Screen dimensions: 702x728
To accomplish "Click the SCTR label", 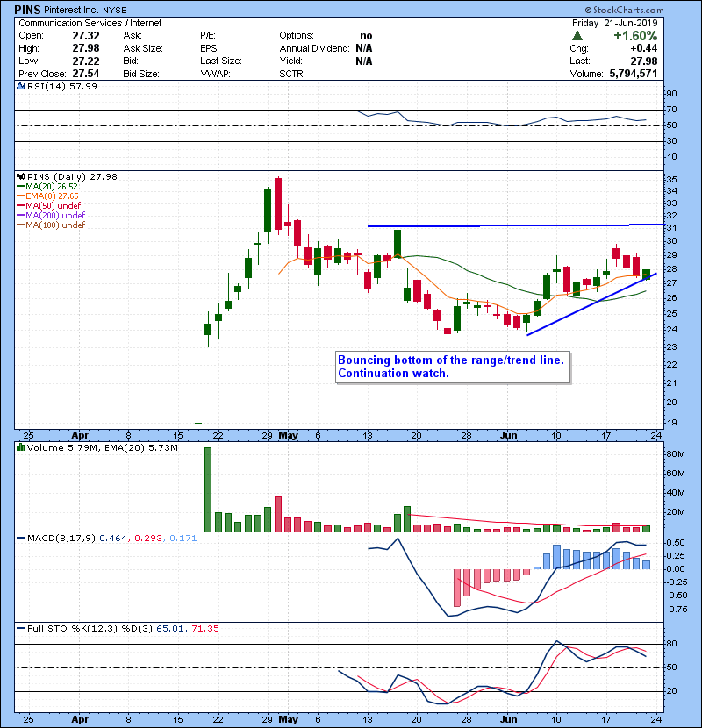I will pyautogui.click(x=291, y=74).
